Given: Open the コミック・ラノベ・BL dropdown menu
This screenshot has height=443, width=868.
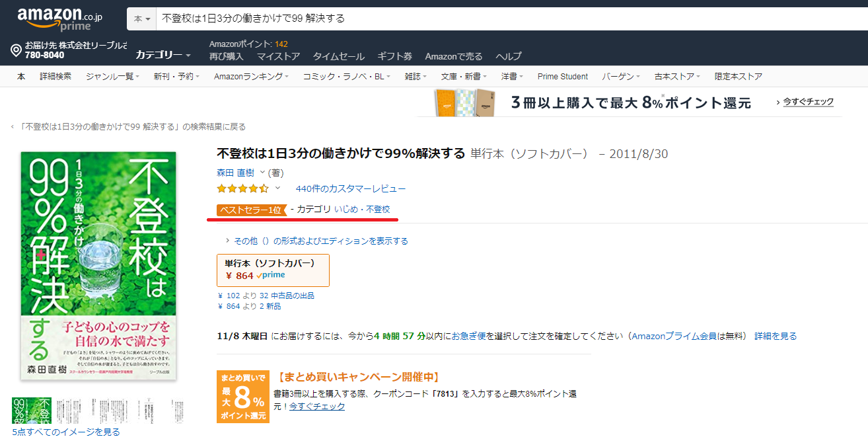Looking at the screenshot, I should click(x=347, y=77).
